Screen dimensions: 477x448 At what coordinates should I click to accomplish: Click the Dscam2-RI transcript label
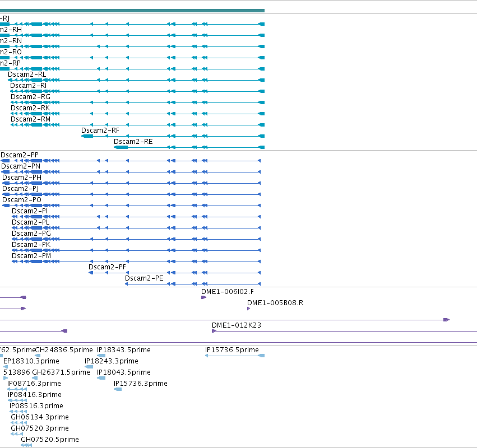pyautogui.click(x=28, y=86)
